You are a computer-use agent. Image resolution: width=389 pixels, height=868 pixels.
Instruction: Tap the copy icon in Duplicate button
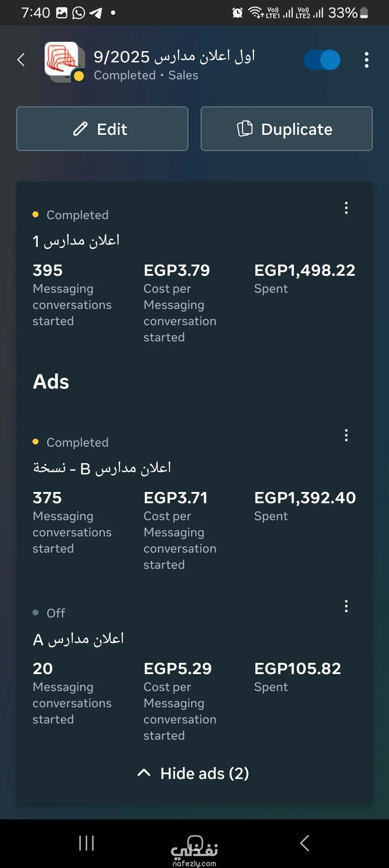click(245, 129)
